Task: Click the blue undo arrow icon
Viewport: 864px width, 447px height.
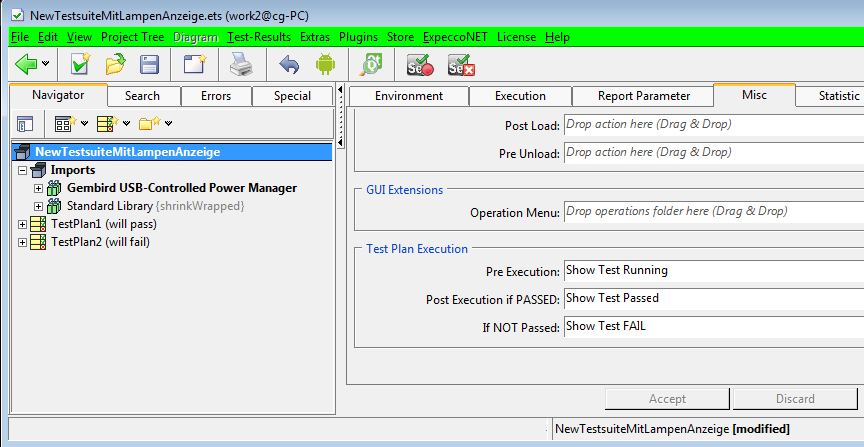Action: [289, 65]
